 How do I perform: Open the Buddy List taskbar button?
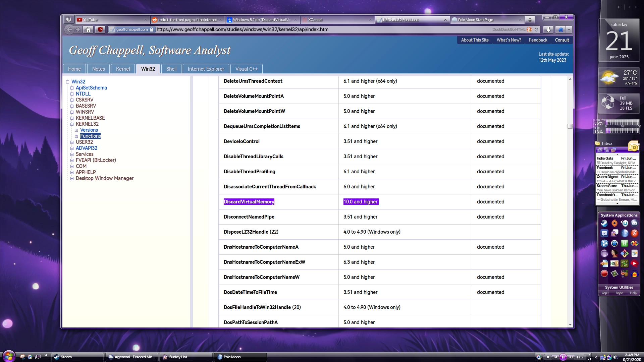click(186, 357)
